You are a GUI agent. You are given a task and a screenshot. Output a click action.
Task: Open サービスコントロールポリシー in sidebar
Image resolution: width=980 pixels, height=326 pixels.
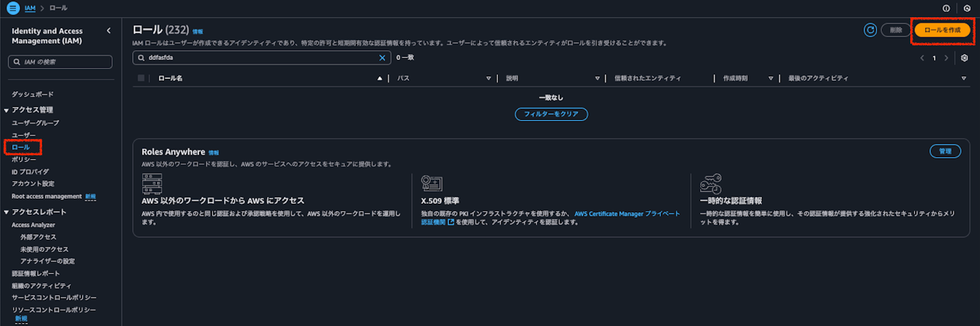click(54, 298)
